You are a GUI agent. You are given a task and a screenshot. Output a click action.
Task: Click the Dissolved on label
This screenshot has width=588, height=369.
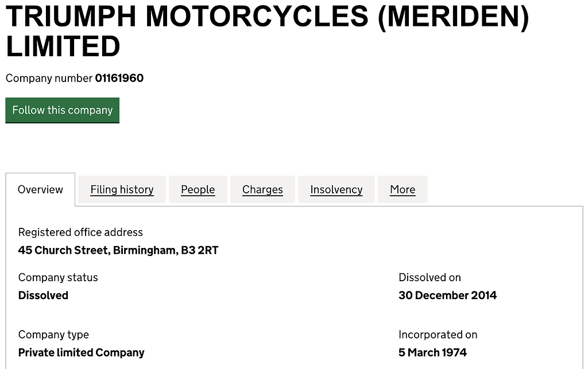coord(430,277)
